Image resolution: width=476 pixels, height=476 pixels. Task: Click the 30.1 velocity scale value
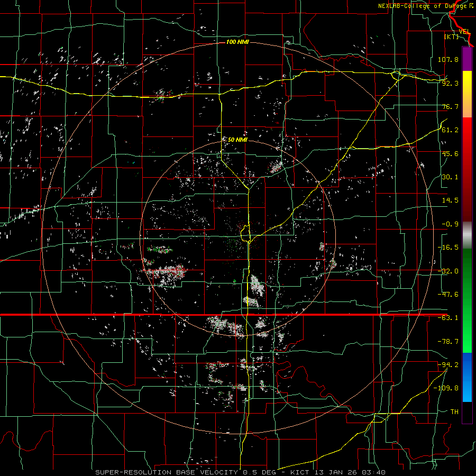[x=450, y=177]
